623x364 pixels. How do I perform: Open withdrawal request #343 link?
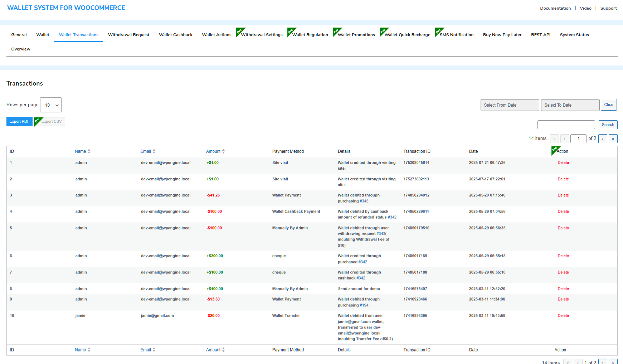[x=381, y=234]
